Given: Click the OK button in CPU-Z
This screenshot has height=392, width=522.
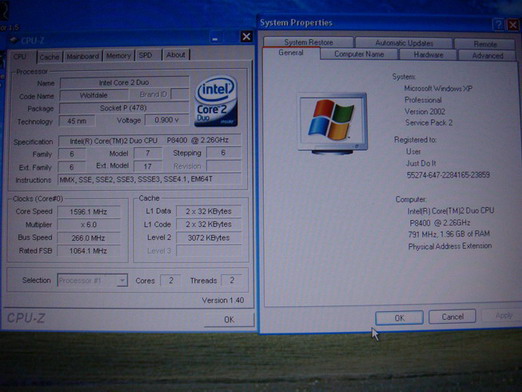Looking at the screenshot, I should pyautogui.click(x=229, y=320).
